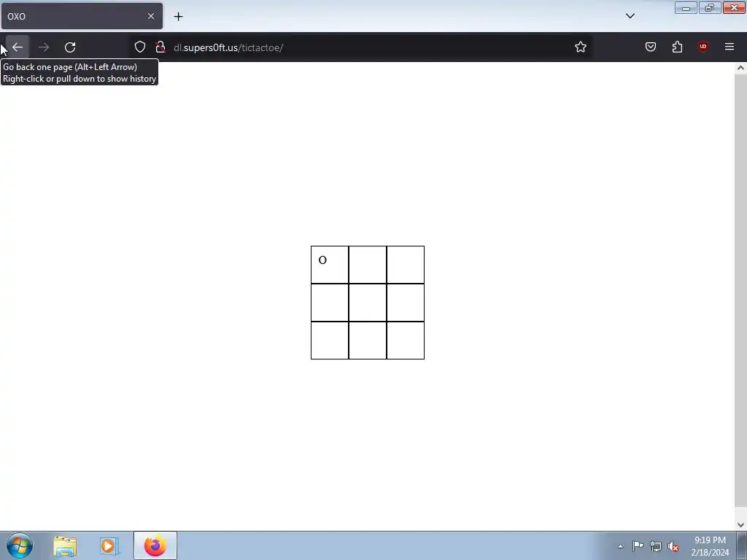
Task: List all tabs dropdown chevron
Action: 630,16
